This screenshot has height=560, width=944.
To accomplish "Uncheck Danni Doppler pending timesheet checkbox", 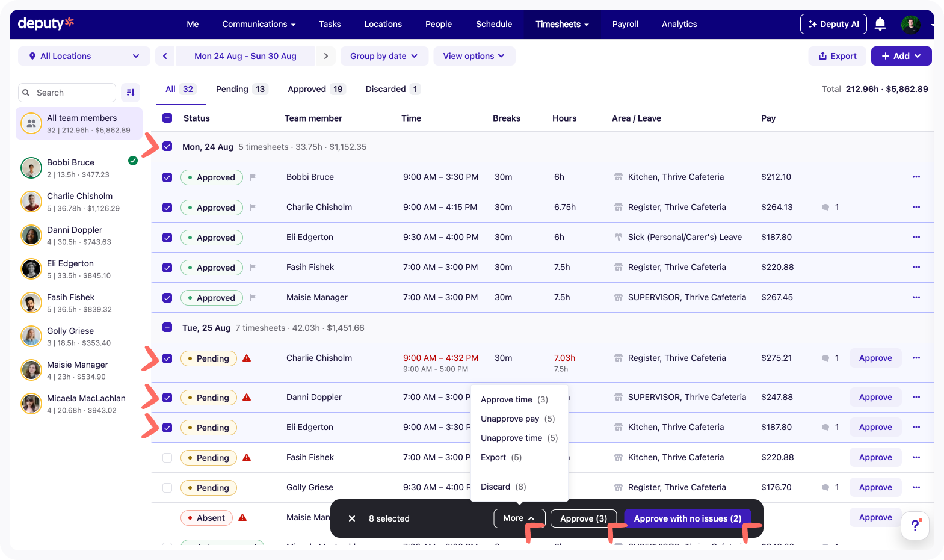I will click(167, 398).
